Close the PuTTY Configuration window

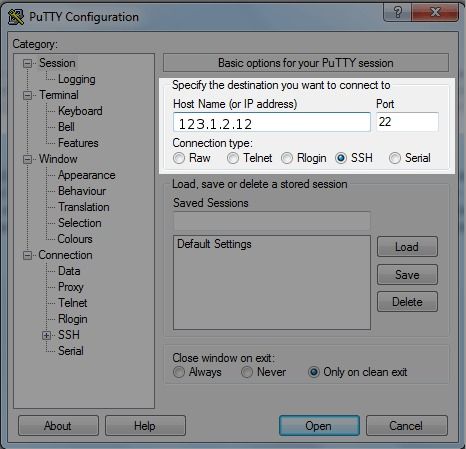click(x=435, y=13)
